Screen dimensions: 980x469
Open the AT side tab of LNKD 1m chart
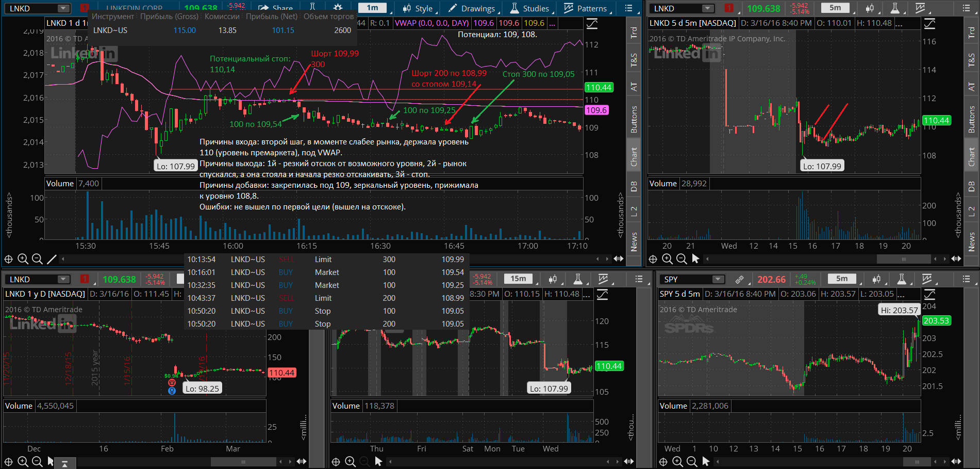634,87
